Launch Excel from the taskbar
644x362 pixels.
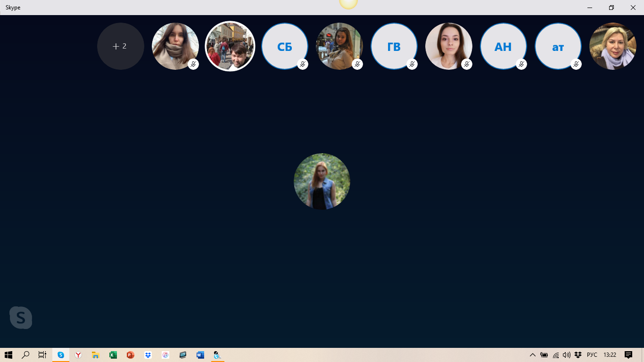point(113,355)
